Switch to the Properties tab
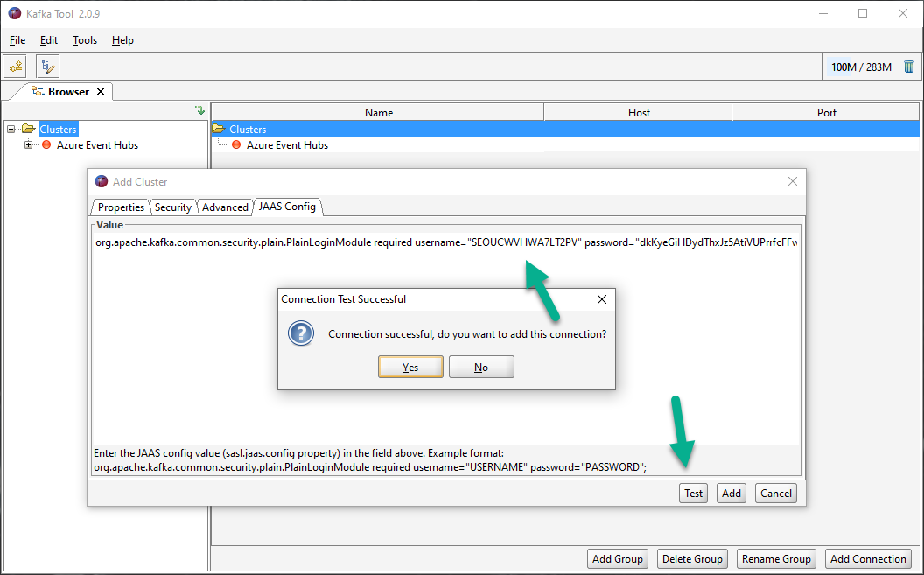Image resolution: width=924 pixels, height=575 pixels. tap(121, 207)
